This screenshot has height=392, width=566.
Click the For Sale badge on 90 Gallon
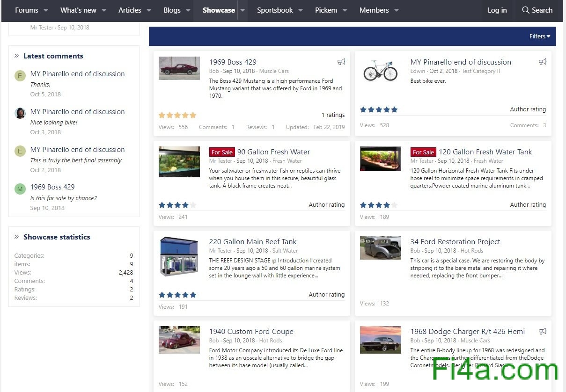pyautogui.click(x=221, y=152)
